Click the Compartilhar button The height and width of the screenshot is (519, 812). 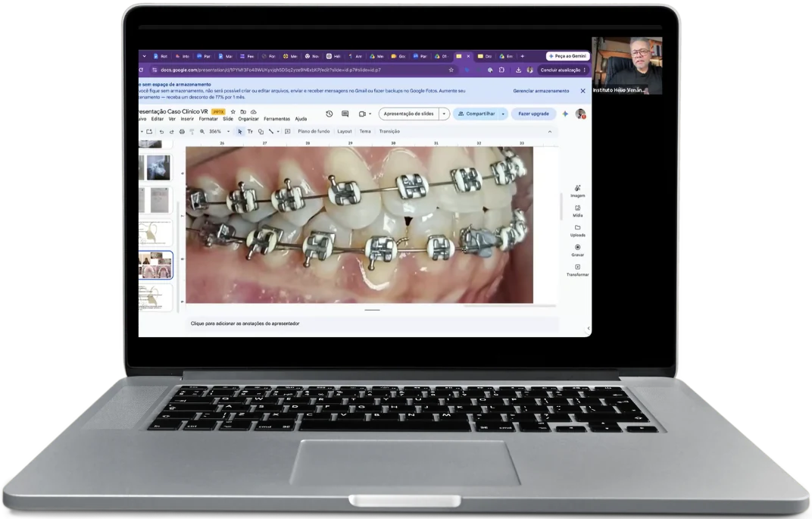pos(476,114)
